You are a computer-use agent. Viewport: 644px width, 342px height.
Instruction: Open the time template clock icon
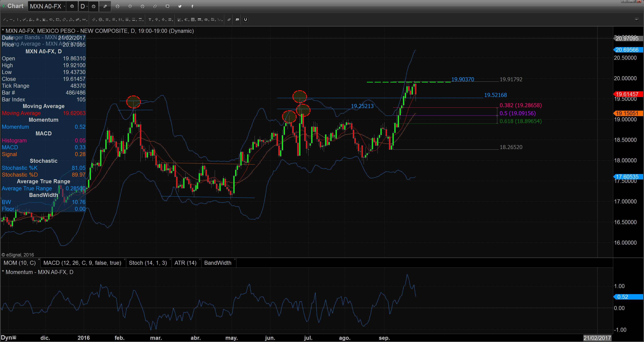click(94, 6)
